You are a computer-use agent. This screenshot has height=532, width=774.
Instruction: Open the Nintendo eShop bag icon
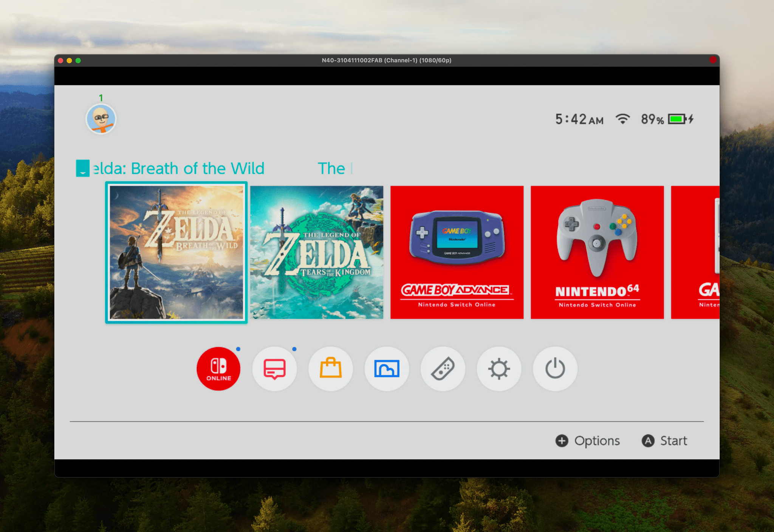point(331,369)
